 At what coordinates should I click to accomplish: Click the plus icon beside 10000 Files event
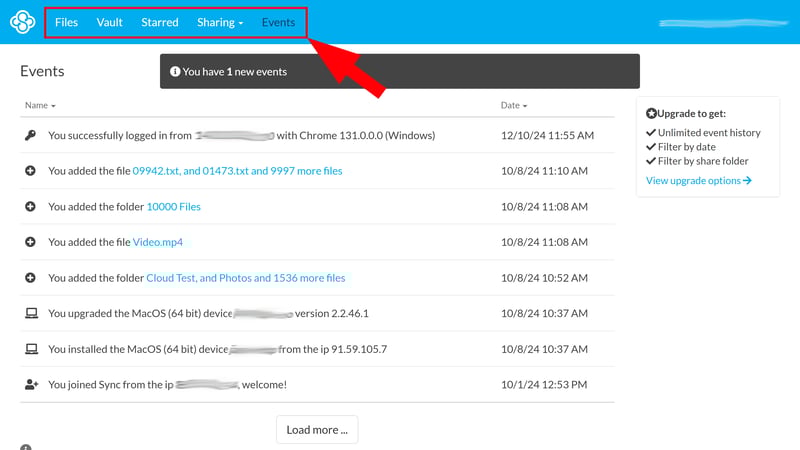[x=30, y=207]
